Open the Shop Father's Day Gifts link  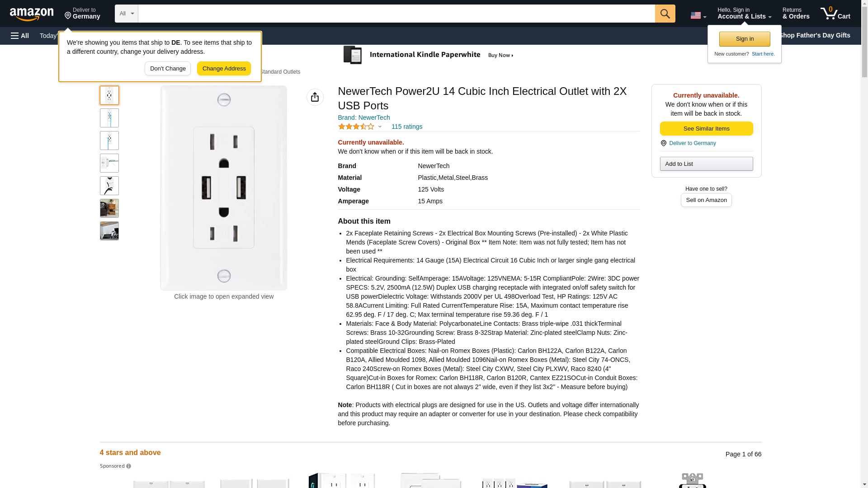pos(814,35)
